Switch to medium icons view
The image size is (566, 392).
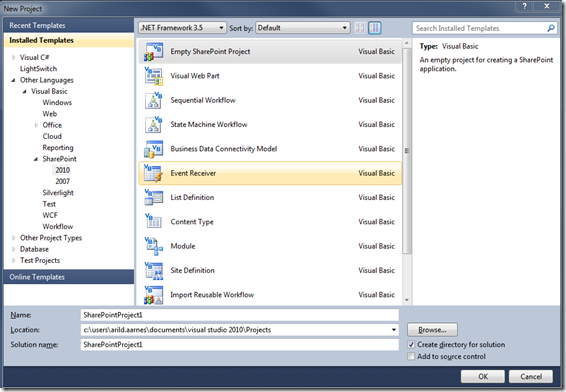[375, 28]
